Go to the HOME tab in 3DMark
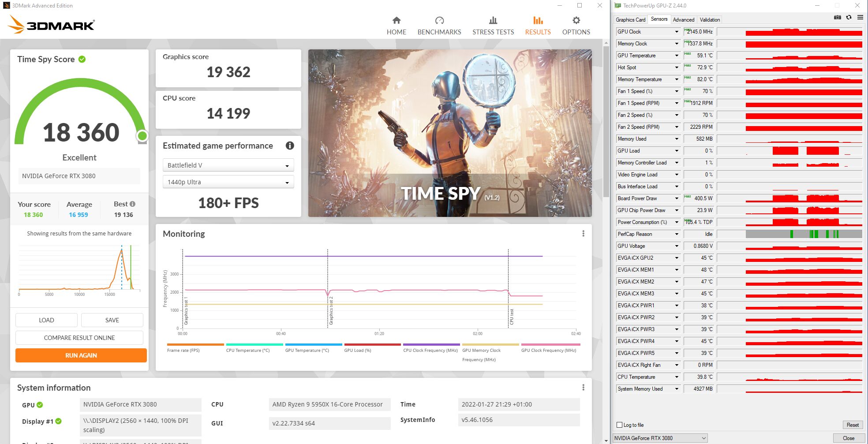 coord(397,26)
